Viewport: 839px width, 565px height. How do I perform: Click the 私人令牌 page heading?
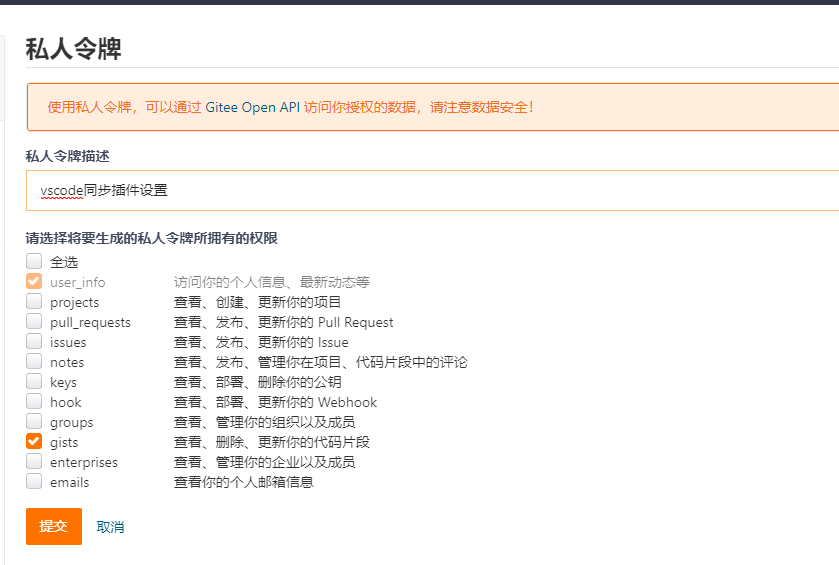pos(74,49)
